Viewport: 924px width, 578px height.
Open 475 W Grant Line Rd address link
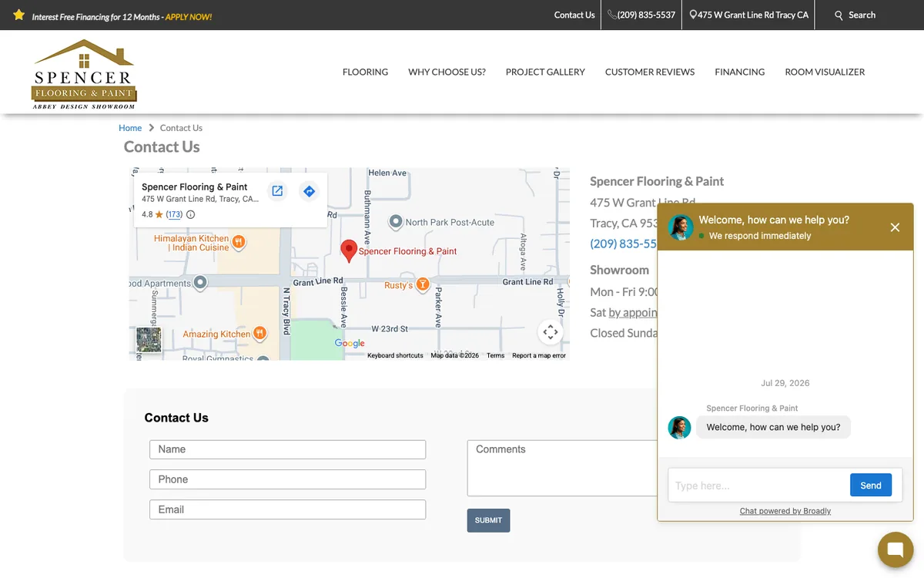pyautogui.click(x=748, y=15)
